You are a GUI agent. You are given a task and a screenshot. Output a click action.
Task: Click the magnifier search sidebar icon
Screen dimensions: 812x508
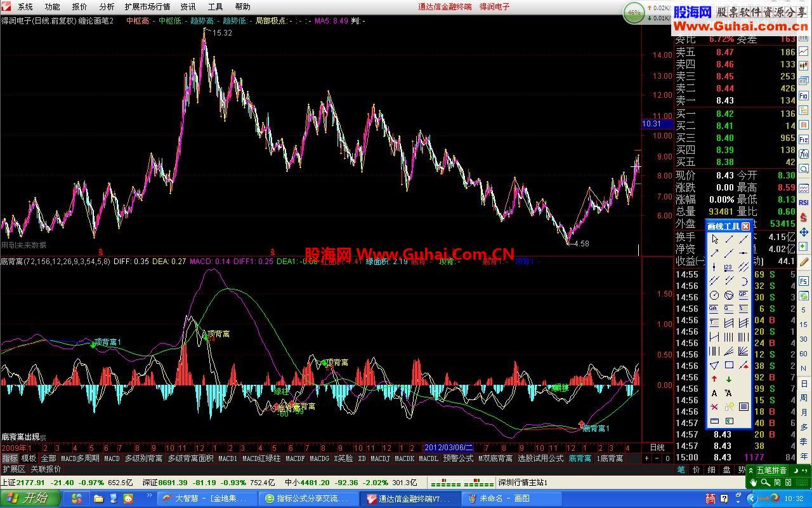[x=804, y=170]
